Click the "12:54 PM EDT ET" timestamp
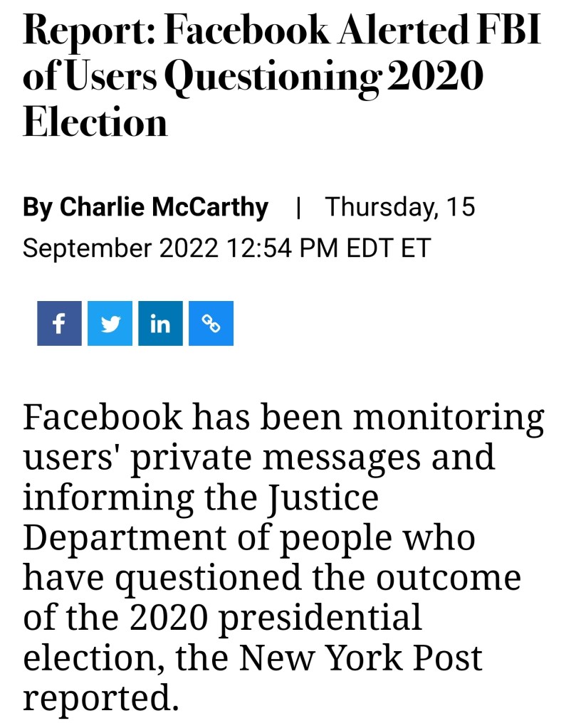This screenshot has height=728, width=571. tap(329, 248)
